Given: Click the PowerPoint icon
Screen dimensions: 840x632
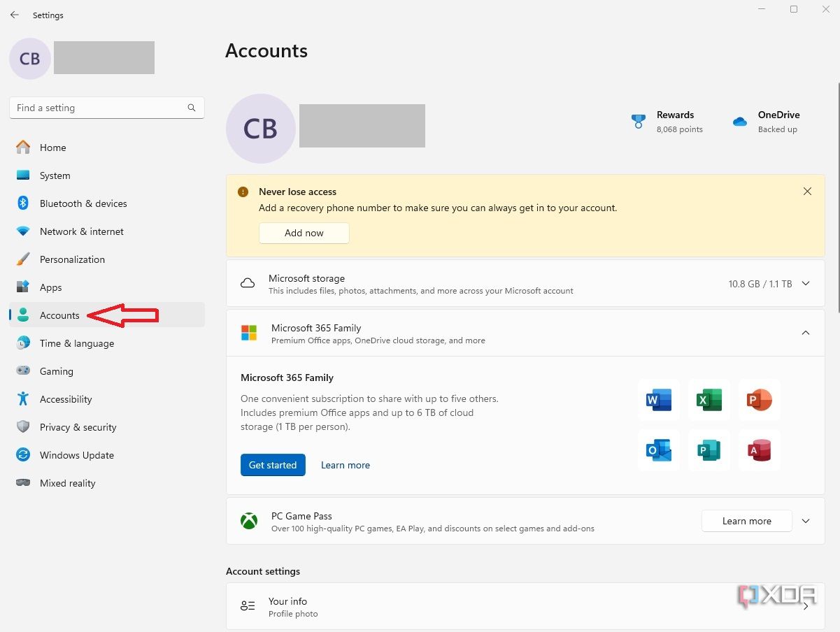Looking at the screenshot, I should coord(759,399).
